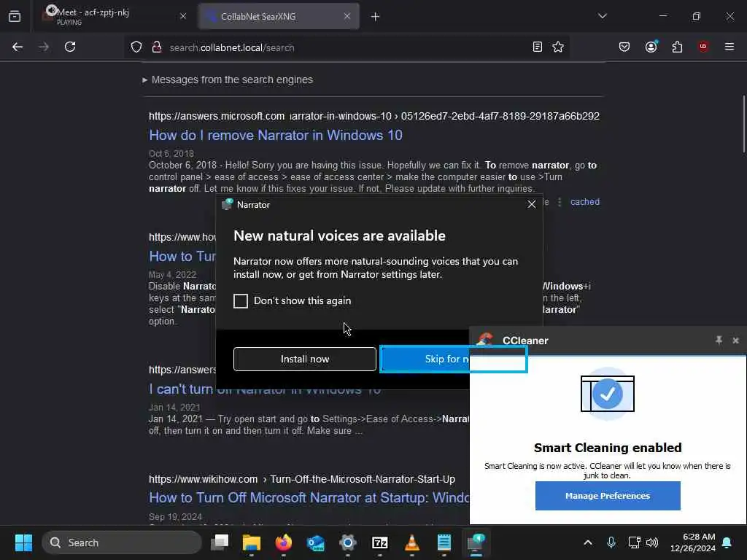747x560 pixels.
Task: Open "How do I remove Narrator in Windows 10"
Action: click(275, 135)
